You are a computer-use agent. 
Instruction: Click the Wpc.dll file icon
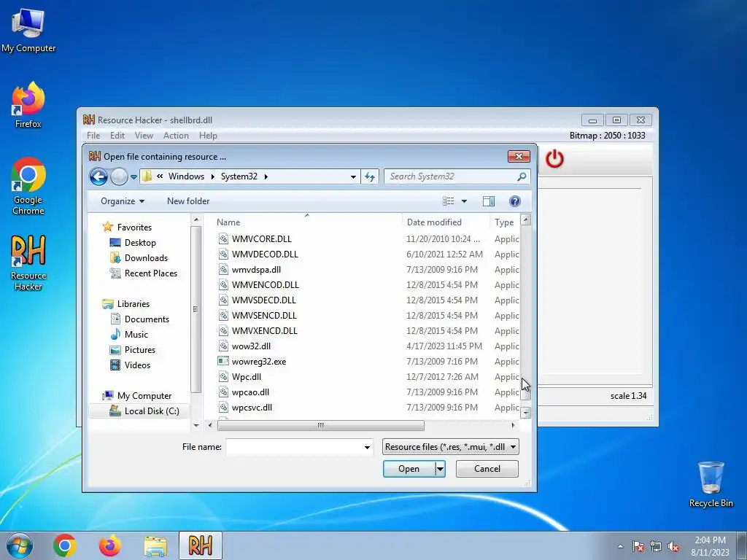click(223, 377)
